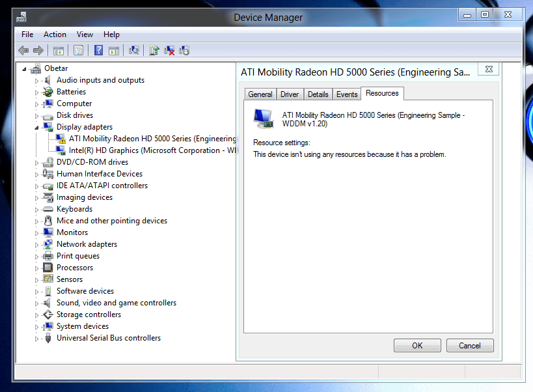The width and height of the screenshot is (533, 392).
Task: Open Help via the blue question-mark icon
Action: click(98, 51)
